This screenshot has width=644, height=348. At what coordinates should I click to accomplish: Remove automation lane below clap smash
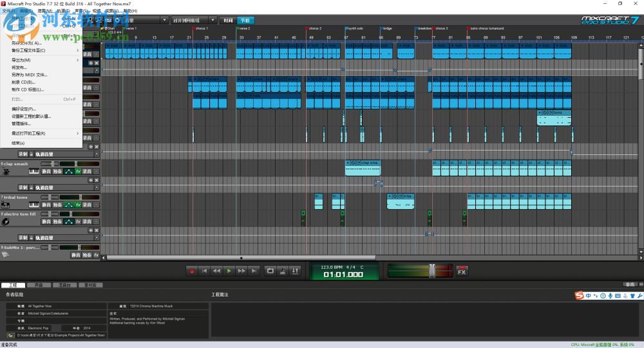(x=97, y=180)
